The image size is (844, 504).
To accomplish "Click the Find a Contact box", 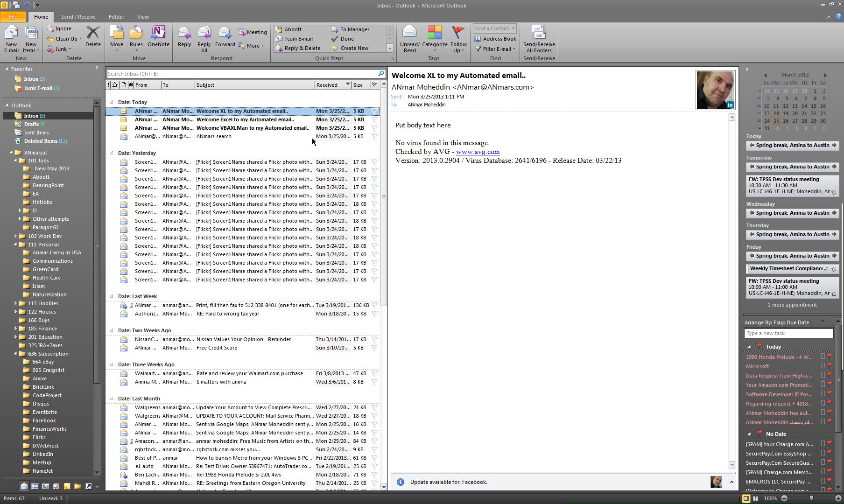I will [494, 28].
